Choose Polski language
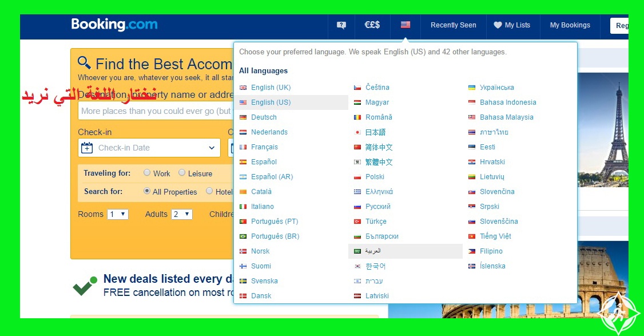 point(375,177)
